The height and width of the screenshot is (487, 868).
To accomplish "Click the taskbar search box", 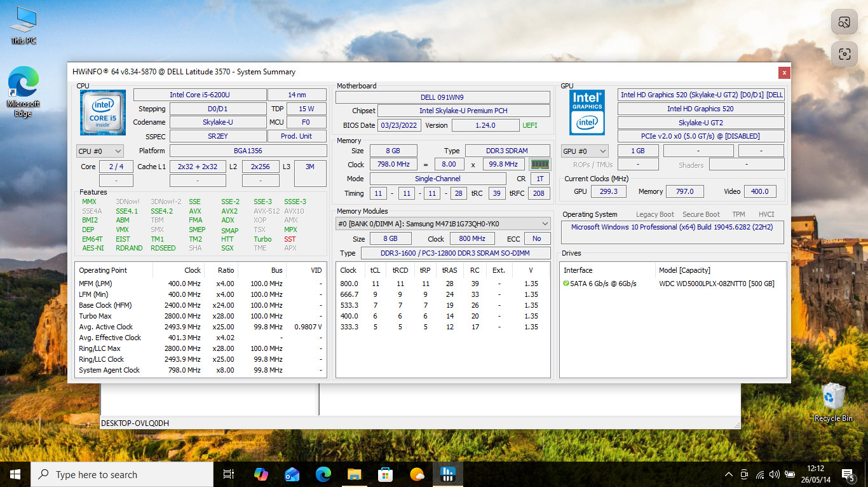I will click(122, 474).
